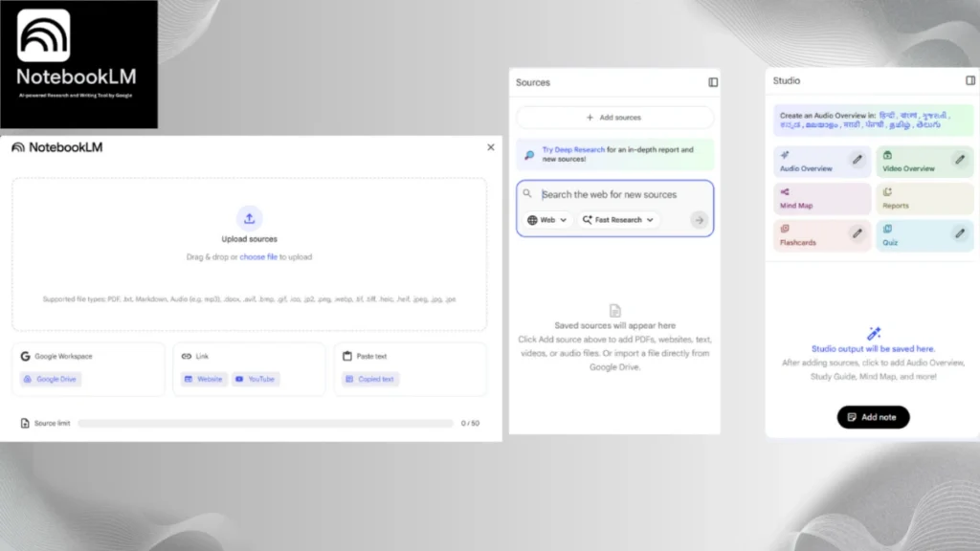
Task: Collapse the Studio panel using its icon
Action: 970,80
